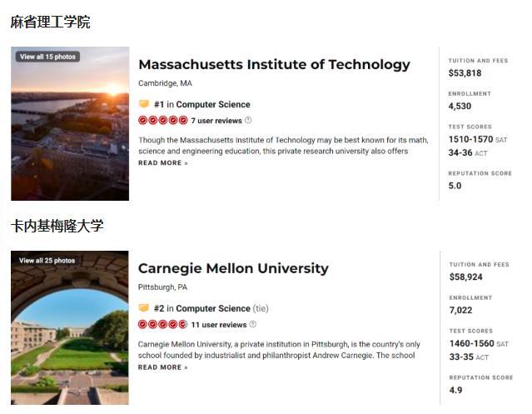
Task: Open View all 15 photos for MIT
Action: point(47,57)
